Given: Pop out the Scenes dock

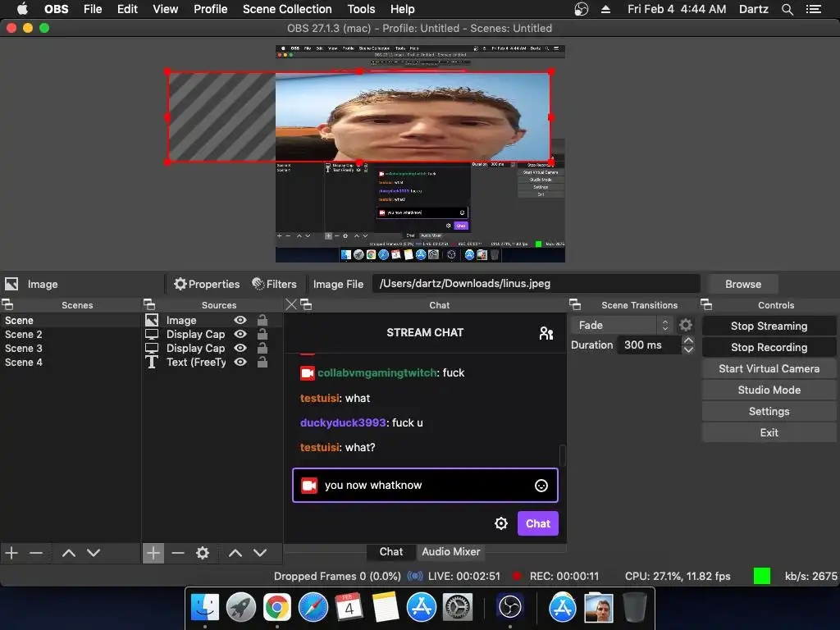Looking at the screenshot, I should [7, 305].
